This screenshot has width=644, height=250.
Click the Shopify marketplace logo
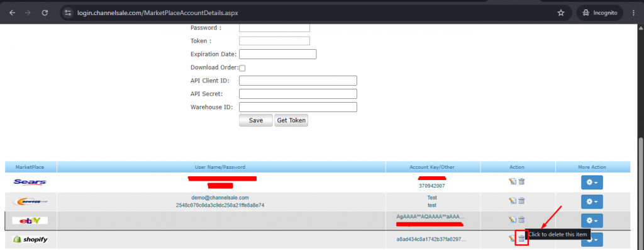click(x=30, y=239)
